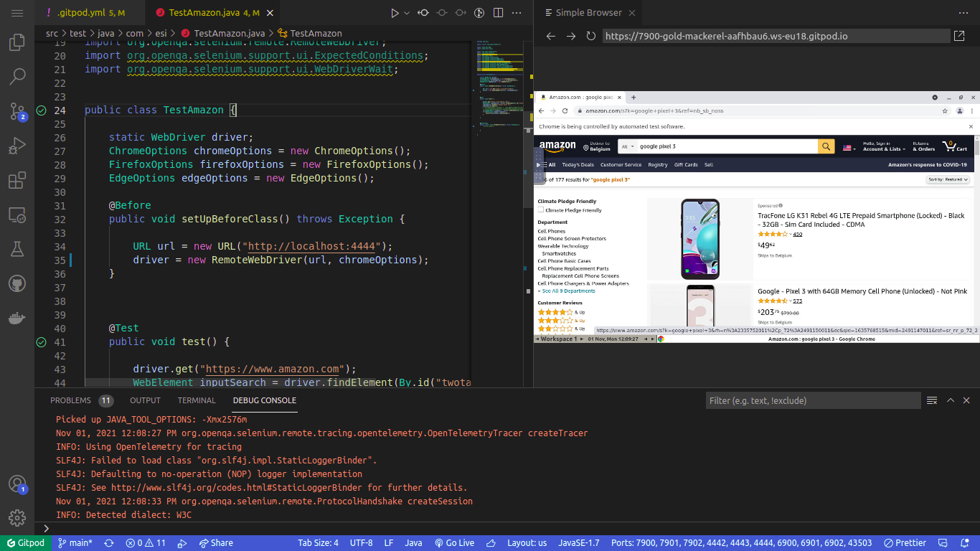Image resolution: width=980 pixels, height=551 pixels.
Task: Open the GitHub view in activity bar
Action: click(17, 283)
